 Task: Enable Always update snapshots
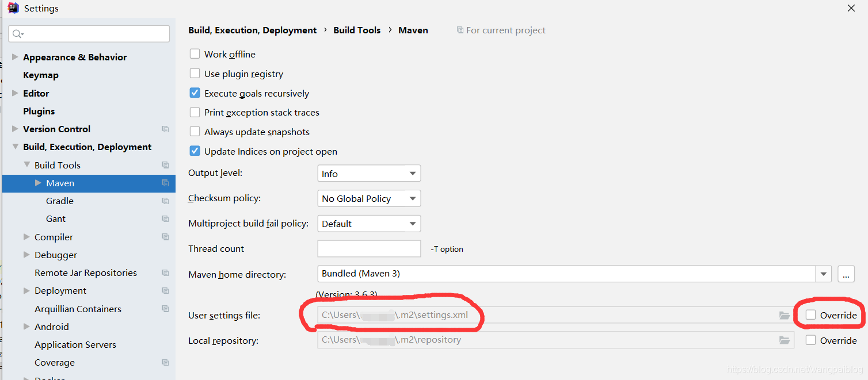click(195, 132)
